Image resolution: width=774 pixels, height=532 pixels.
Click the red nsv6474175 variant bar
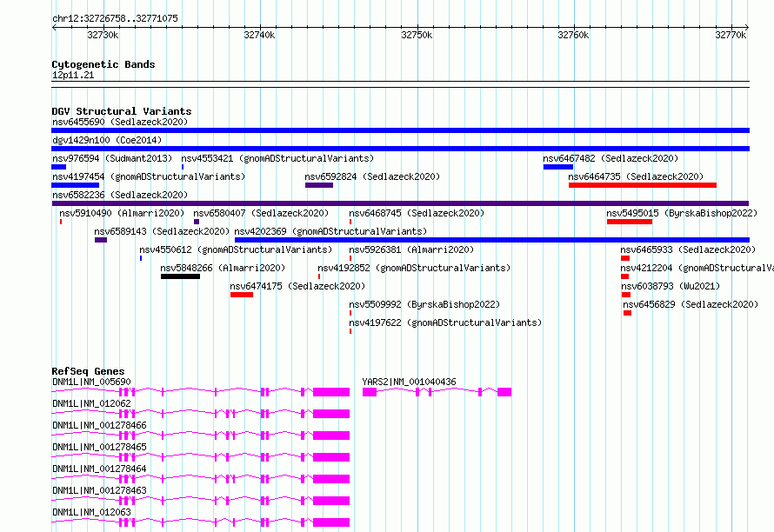point(242,295)
